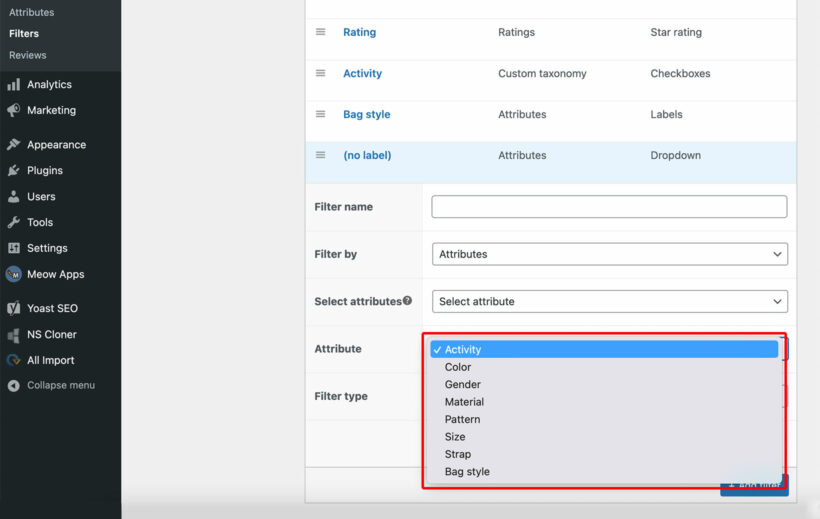
Task: Click the Marketing megaphone icon
Action: click(x=14, y=110)
